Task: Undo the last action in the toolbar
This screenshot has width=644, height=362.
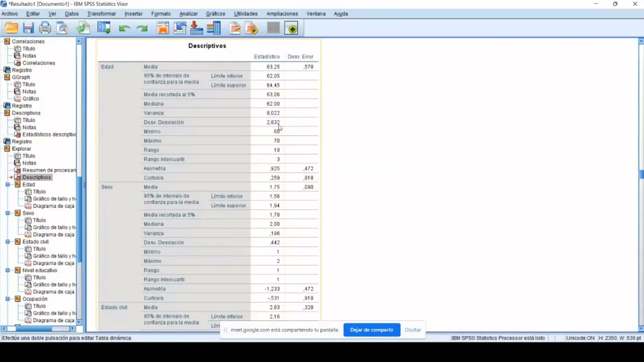Action: [x=124, y=29]
